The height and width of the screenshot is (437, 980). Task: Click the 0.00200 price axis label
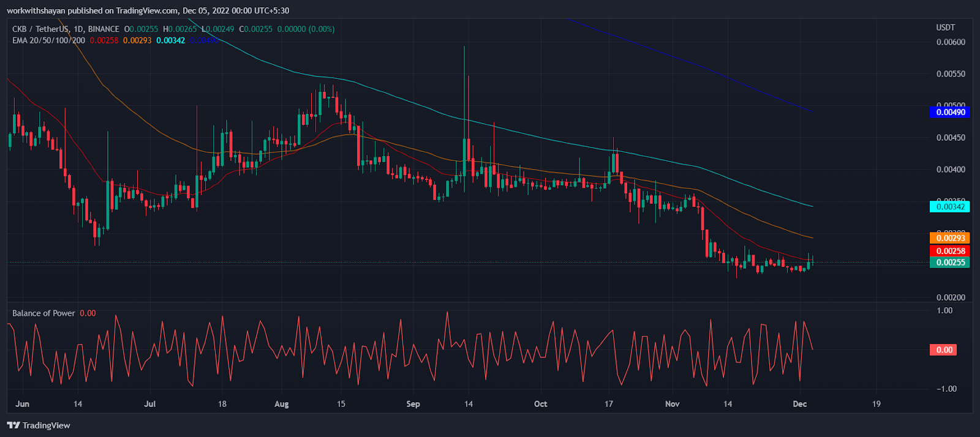[951, 297]
